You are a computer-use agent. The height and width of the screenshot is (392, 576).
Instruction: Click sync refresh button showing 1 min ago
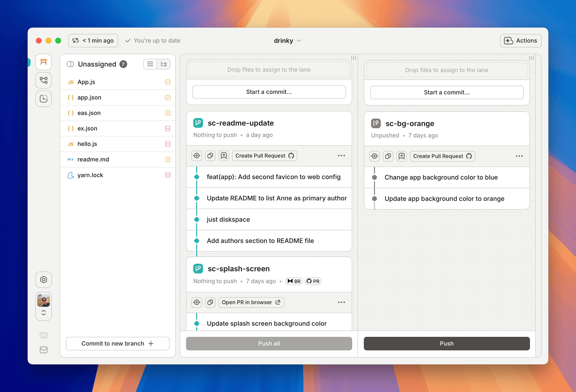pos(93,41)
